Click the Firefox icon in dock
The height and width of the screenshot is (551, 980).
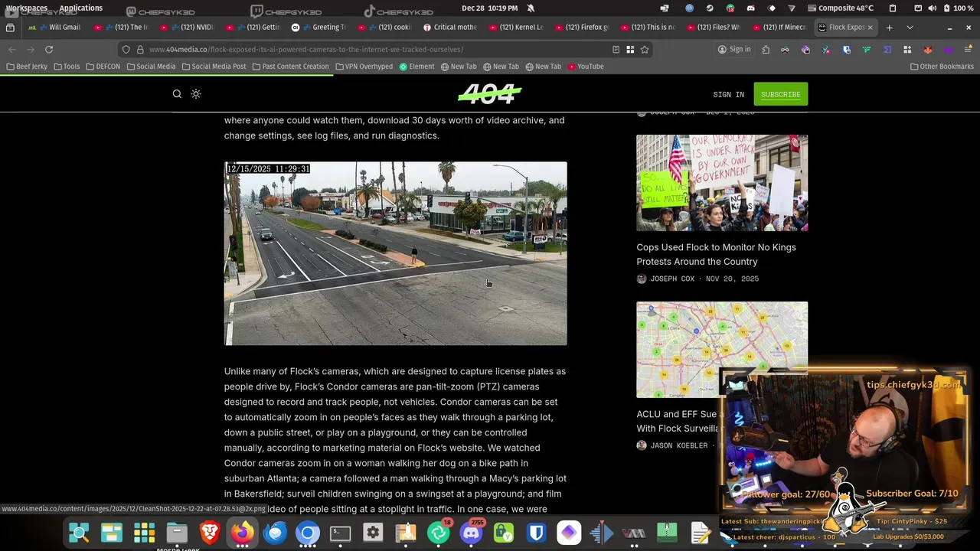(x=243, y=533)
